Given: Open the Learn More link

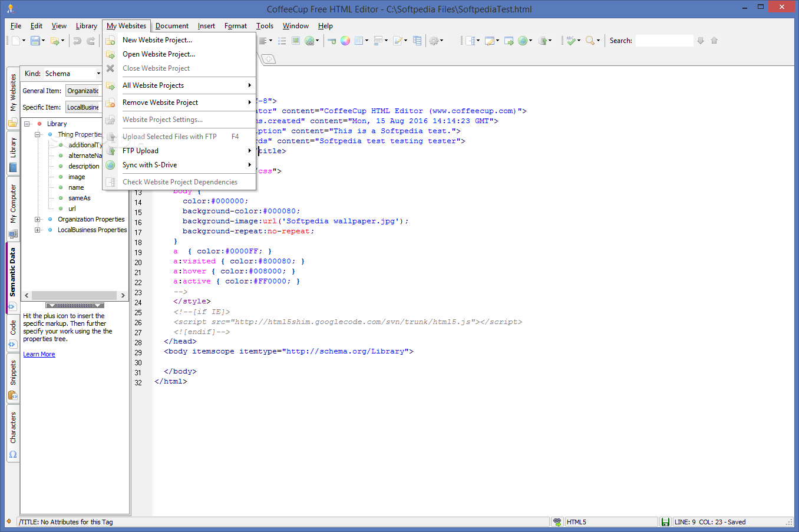Looking at the screenshot, I should point(39,354).
